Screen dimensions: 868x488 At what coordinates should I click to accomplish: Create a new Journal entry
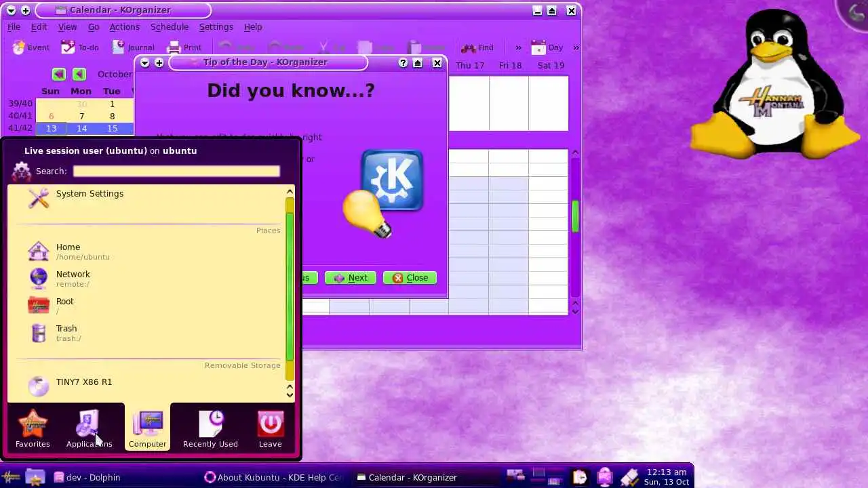coord(133,47)
